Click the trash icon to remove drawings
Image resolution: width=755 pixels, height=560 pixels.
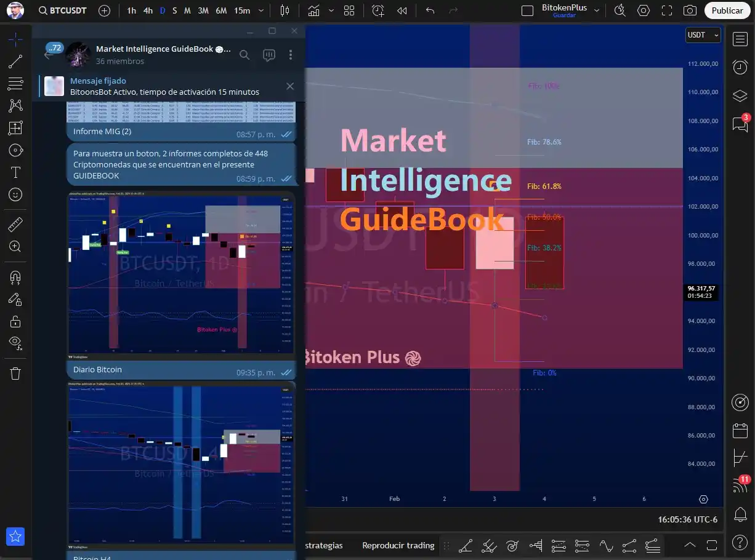click(x=15, y=374)
